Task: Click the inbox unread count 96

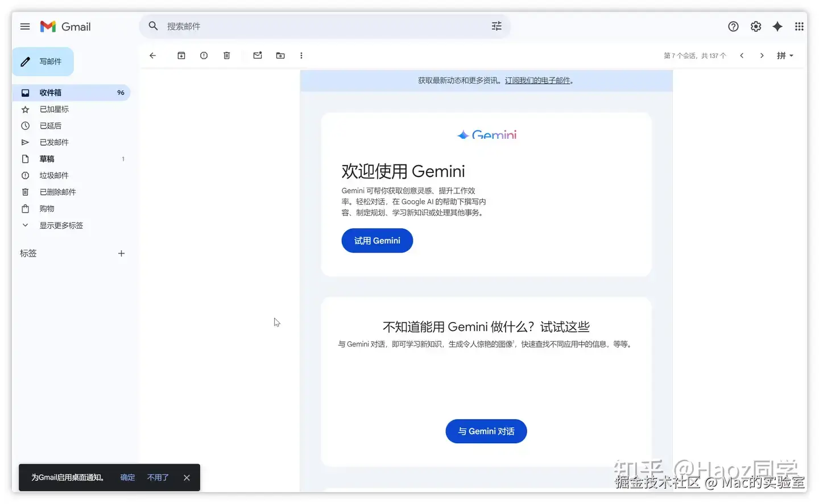Action: pyautogui.click(x=121, y=93)
